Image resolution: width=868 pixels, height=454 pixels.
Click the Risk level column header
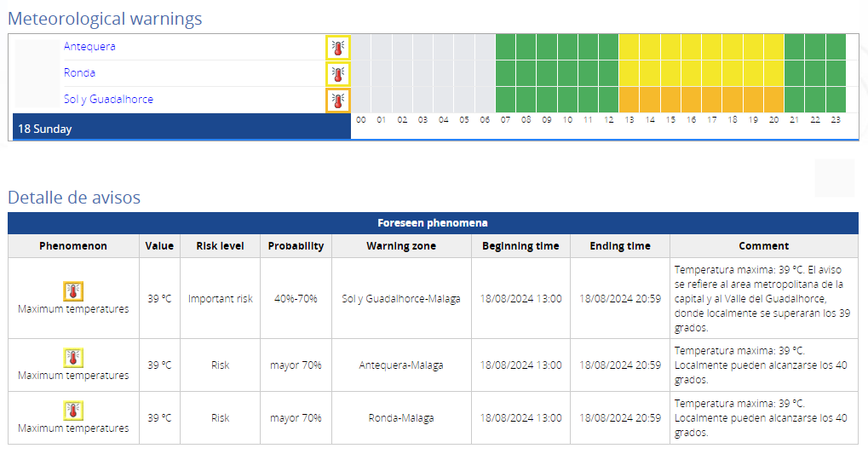pyautogui.click(x=220, y=246)
